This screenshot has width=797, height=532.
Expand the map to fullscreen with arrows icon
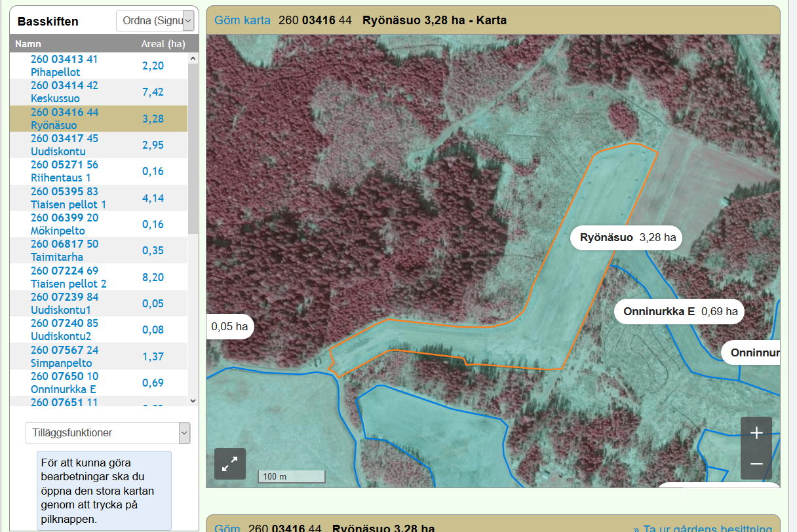tap(230, 464)
